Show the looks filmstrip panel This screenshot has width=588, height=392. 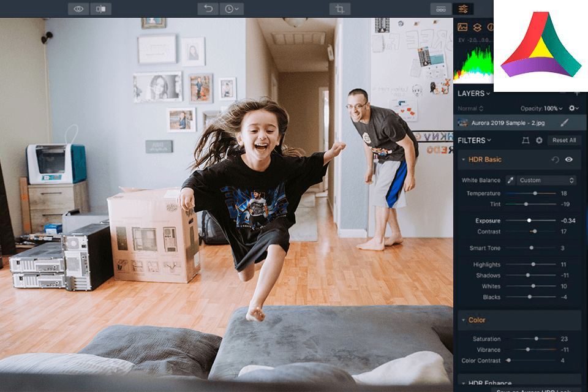(440, 9)
